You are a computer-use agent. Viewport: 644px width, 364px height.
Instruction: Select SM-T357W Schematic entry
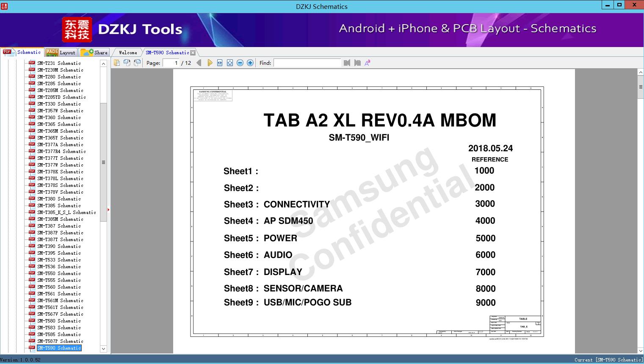(60, 111)
